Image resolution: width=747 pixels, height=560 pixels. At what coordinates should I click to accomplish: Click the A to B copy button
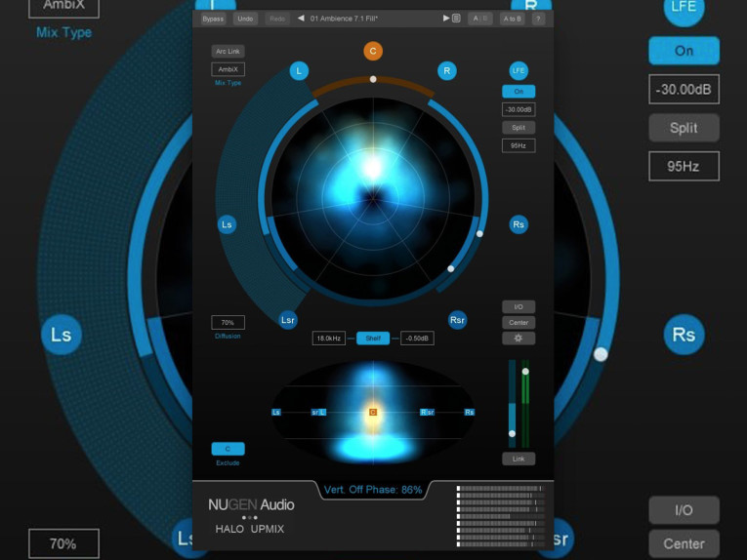[x=512, y=19]
